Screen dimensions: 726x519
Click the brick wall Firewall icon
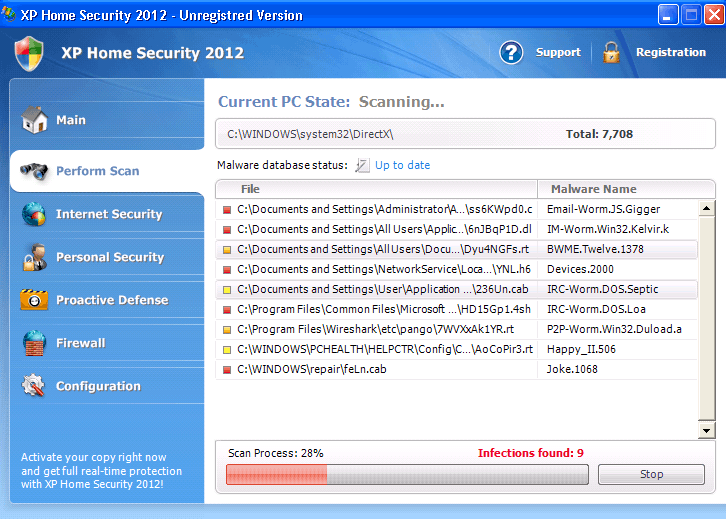(x=34, y=343)
